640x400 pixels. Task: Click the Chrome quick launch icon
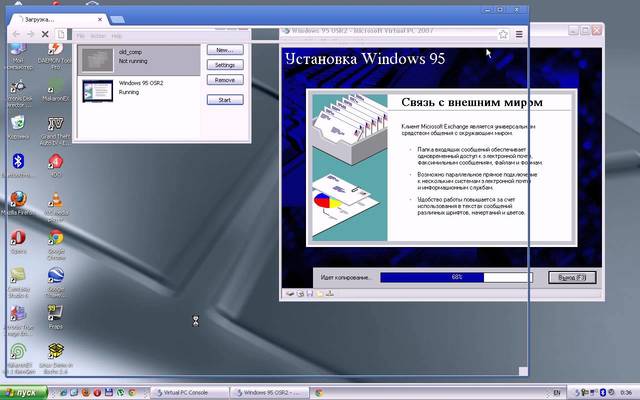click(x=132, y=393)
